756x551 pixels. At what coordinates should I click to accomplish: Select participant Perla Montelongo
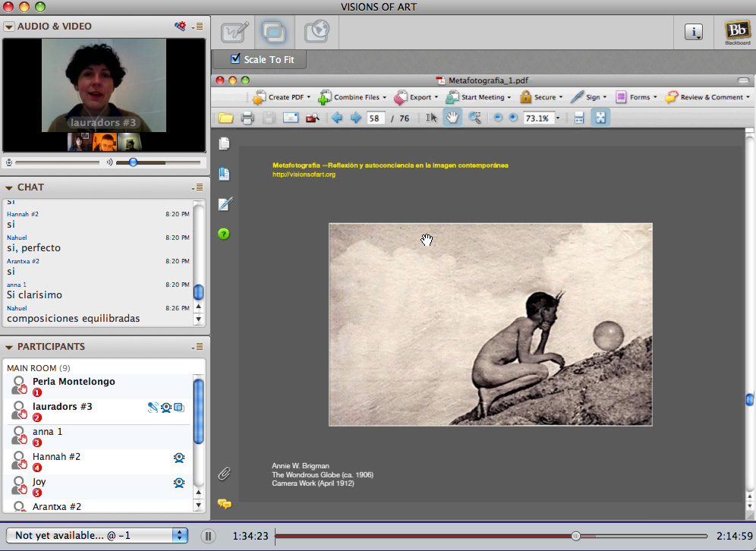tap(74, 382)
